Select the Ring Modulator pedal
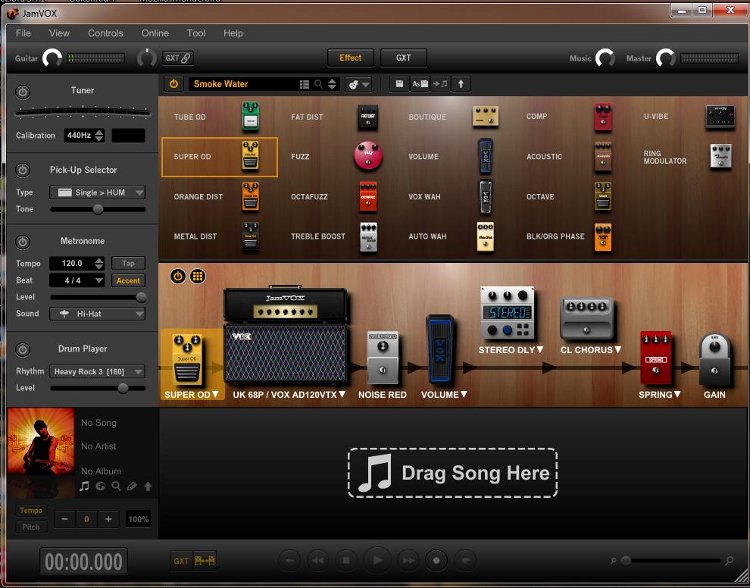Image resolution: width=750 pixels, height=588 pixels. (720, 156)
